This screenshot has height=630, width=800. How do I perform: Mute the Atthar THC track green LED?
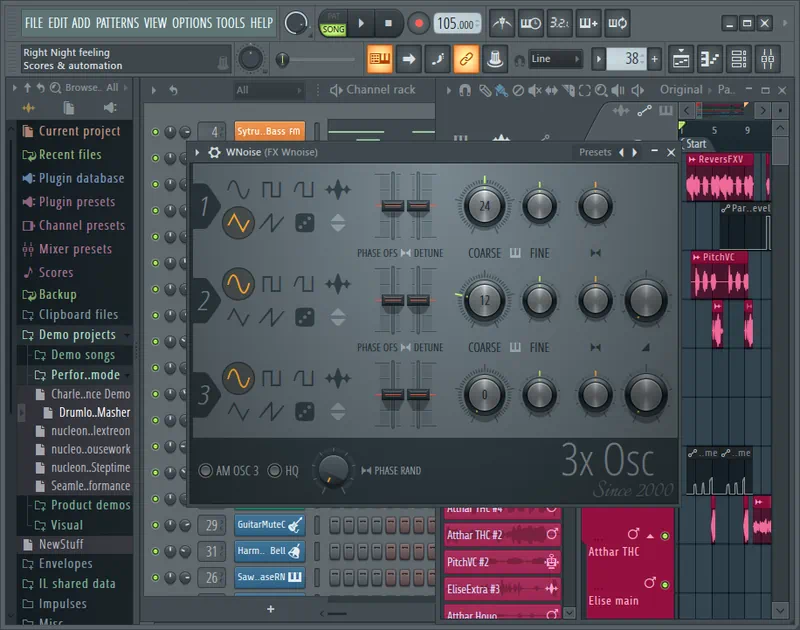click(665, 536)
